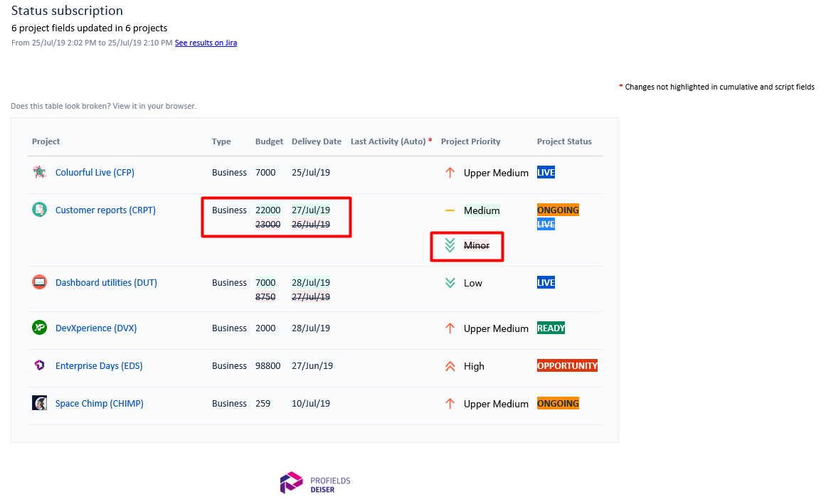Click the Customer reports project avatar icon
Screen dimensions: 826x504
click(40, 210)
